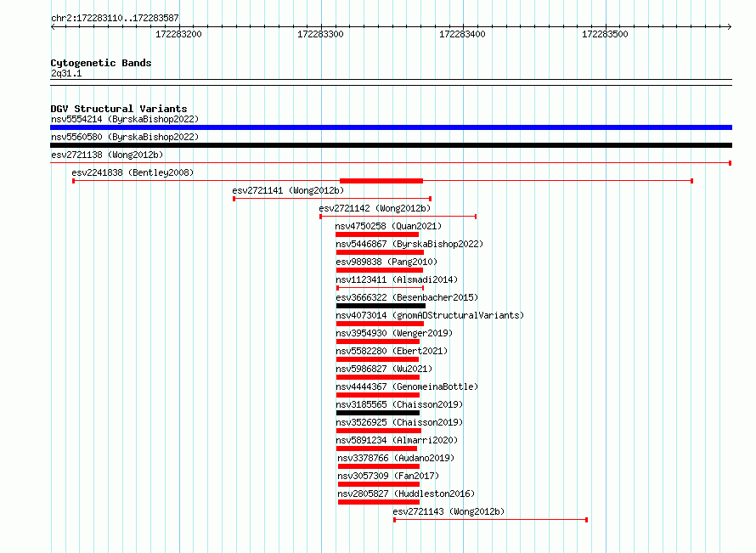Select the 2q31.1 band label
The height and width of the screenshot is (553, 756).
point(66,73)
